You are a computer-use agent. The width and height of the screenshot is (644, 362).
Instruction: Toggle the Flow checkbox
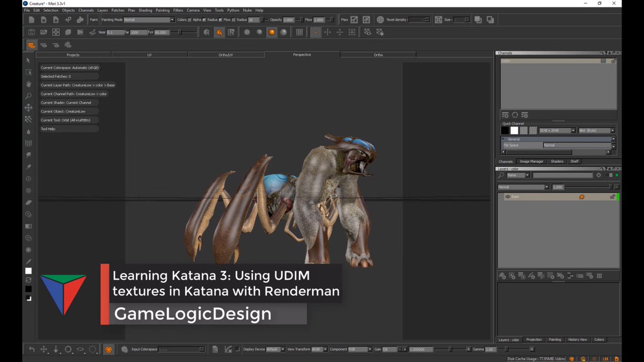233,20
